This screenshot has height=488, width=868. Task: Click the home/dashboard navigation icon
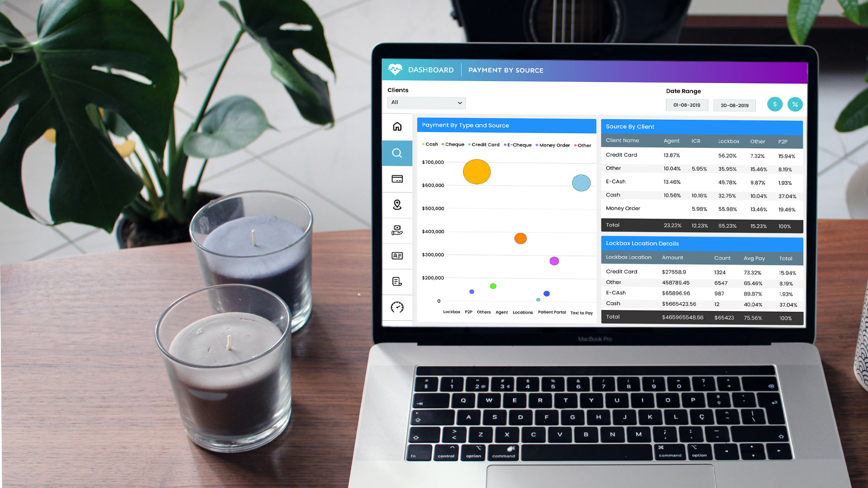pyautogui.click(x=398, y=127)
